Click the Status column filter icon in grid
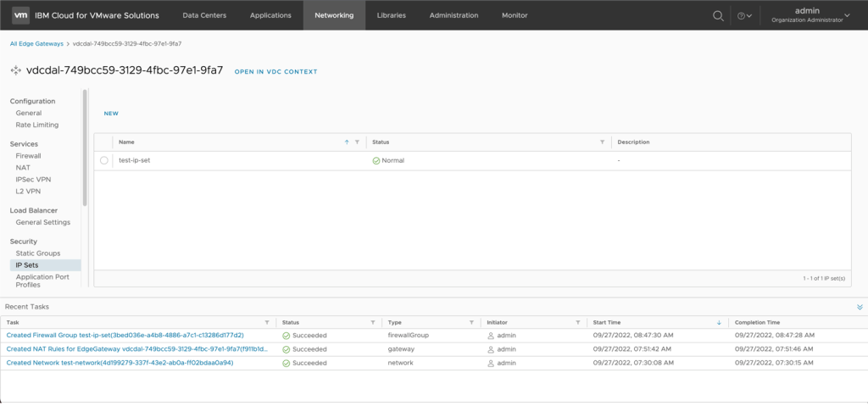868x406 pixels. coord(602,142)
